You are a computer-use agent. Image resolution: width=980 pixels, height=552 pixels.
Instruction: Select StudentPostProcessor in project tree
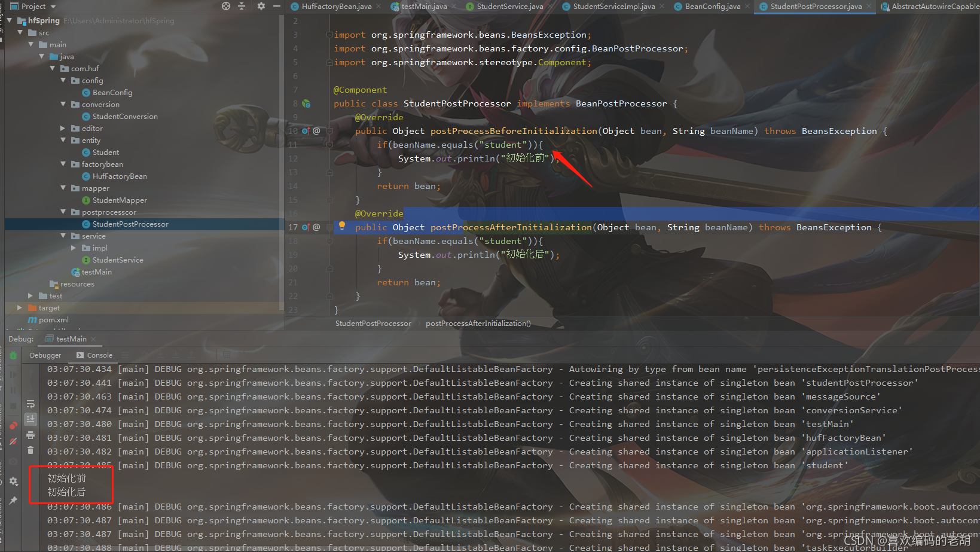tap(130, 224)
